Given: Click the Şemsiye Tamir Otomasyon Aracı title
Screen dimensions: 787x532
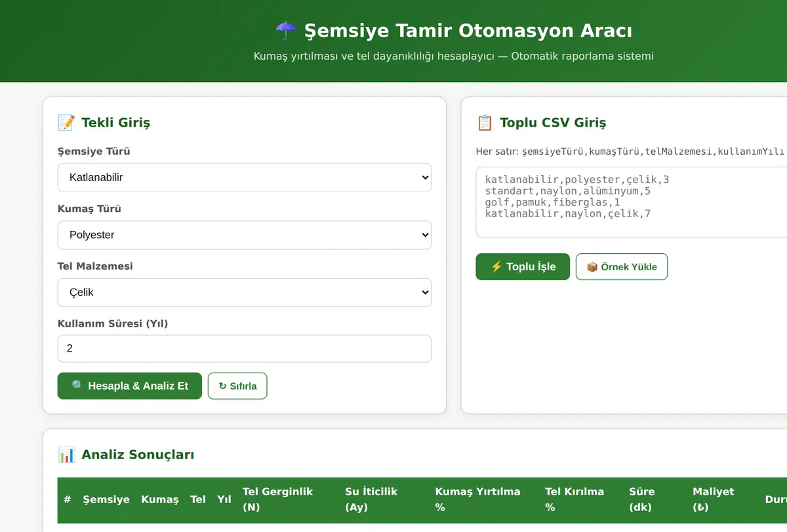Looking at the screenshot, I should point(468,31).
